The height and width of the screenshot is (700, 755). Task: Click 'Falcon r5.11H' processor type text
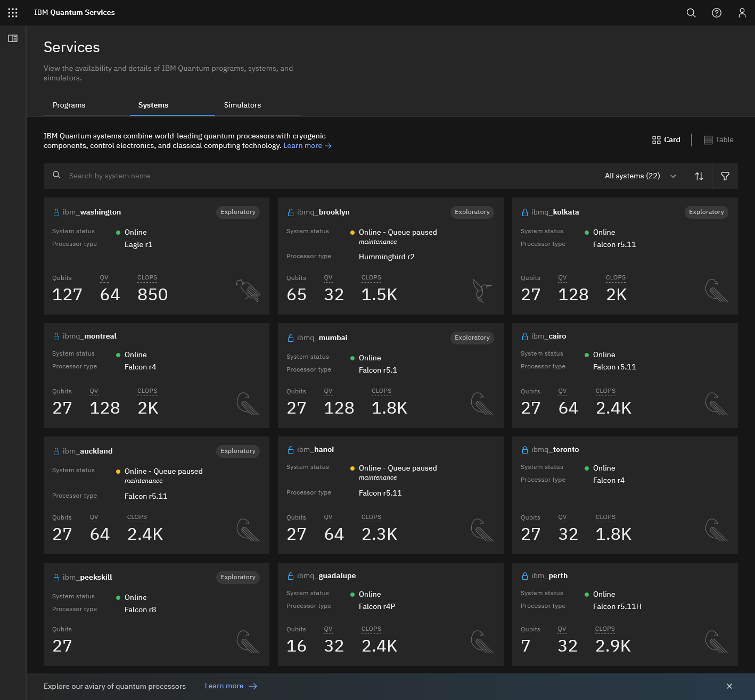coord(617,607)
